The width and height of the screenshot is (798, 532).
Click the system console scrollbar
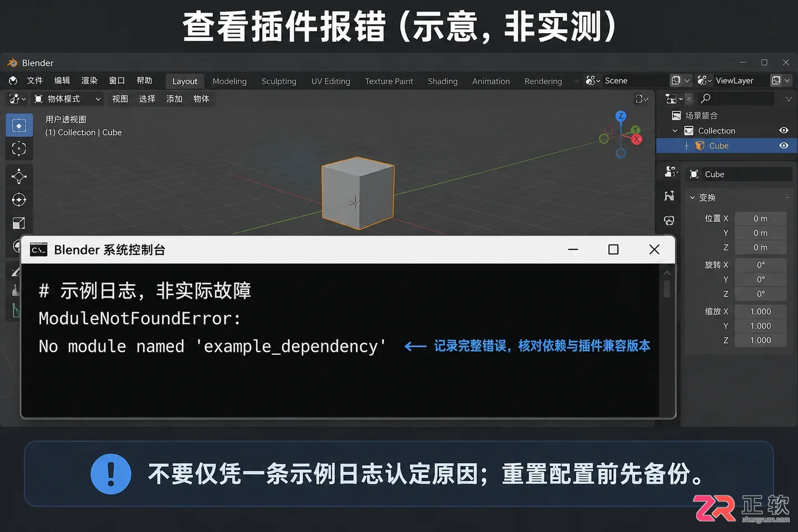tap(667, 288)
